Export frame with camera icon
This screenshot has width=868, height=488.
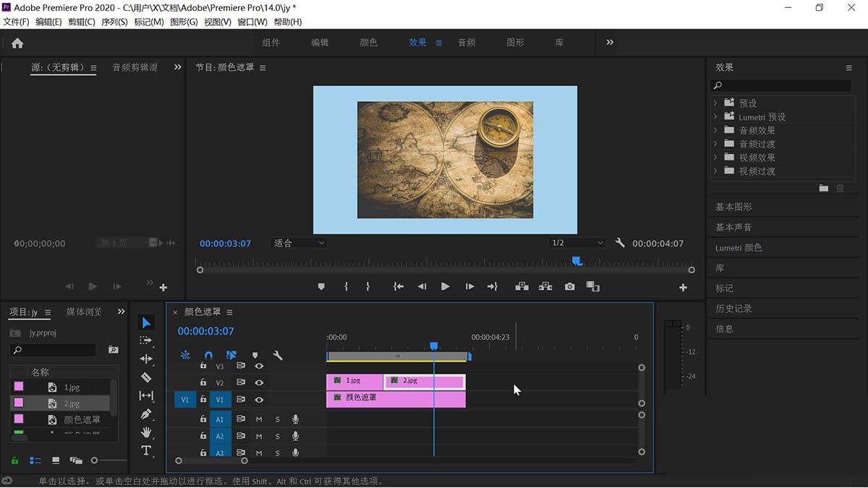(570, 287)
